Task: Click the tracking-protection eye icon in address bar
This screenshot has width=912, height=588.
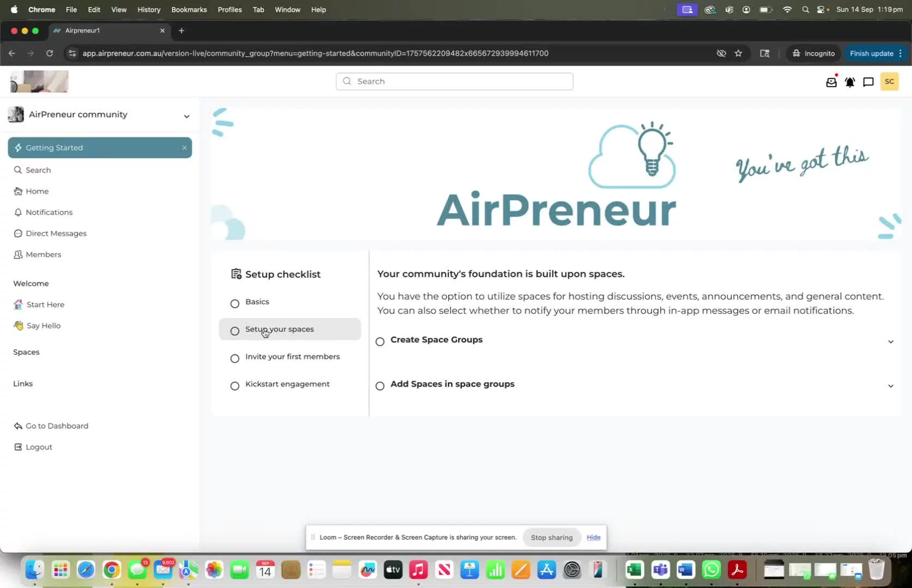Action: click(721, 53)
